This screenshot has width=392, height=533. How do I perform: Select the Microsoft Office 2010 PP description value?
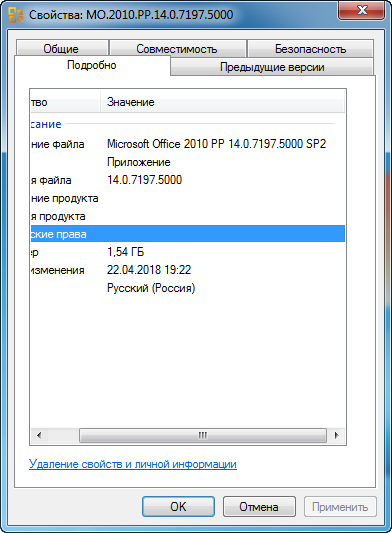pyautogui.click(x=216, y=144)
